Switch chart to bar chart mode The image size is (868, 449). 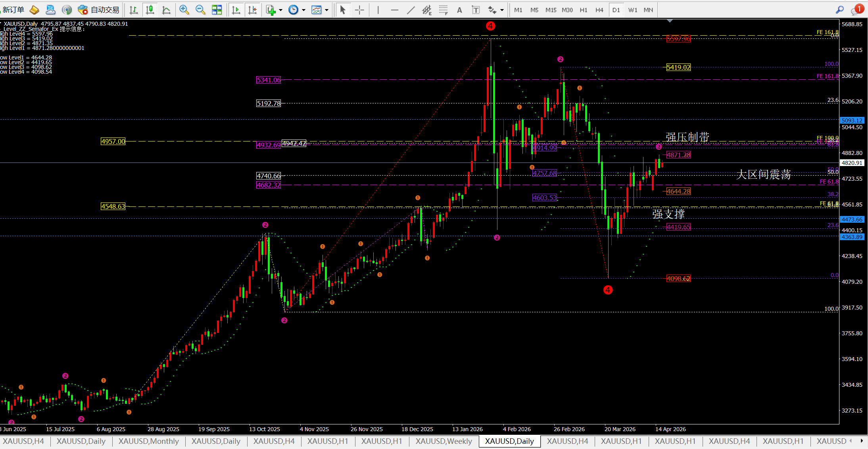click(134, 10)
